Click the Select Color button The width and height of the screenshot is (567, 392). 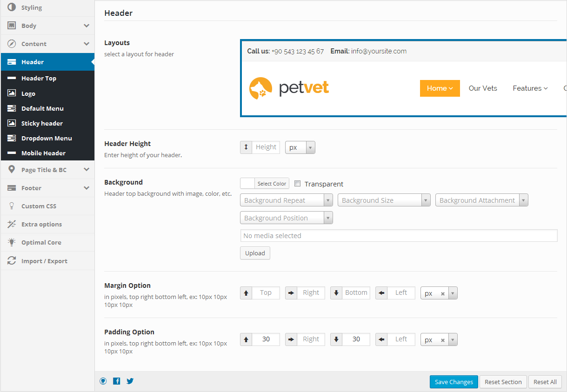click(272, 184)
